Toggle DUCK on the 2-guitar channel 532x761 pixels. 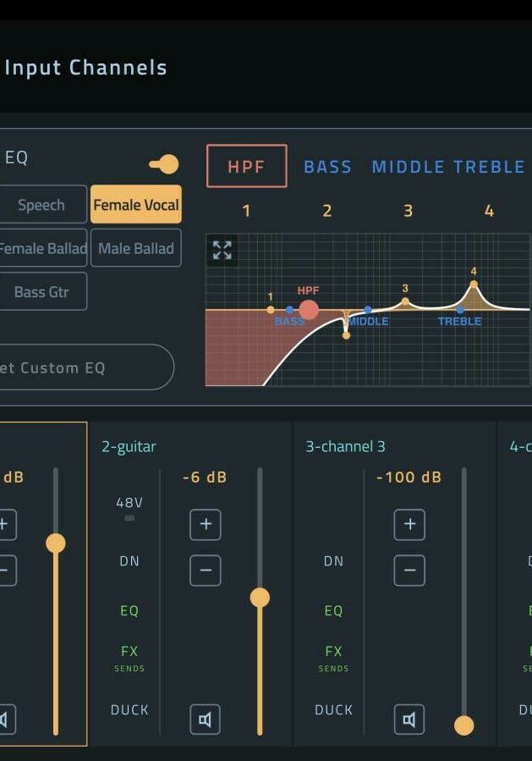pyautogui.click(x=129, y=710)
